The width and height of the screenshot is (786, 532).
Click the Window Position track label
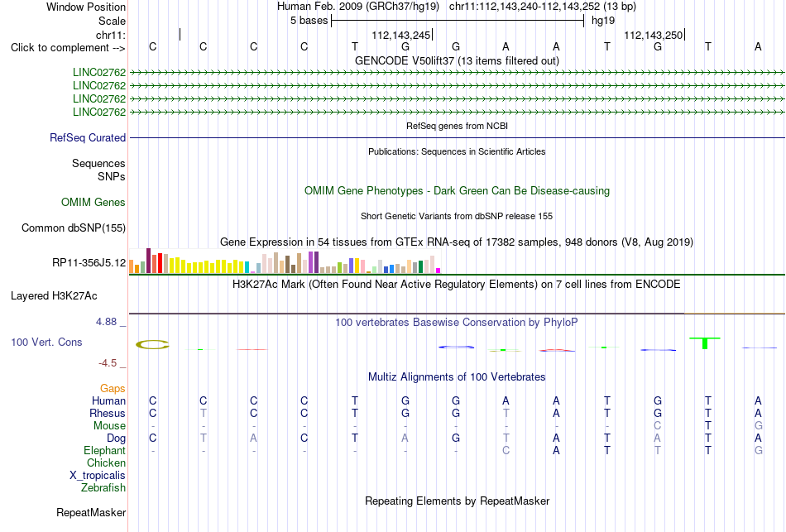pos(86,7)
